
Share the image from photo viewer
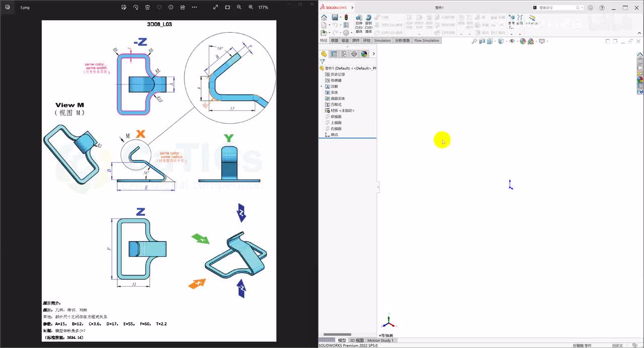pos(183,7)
